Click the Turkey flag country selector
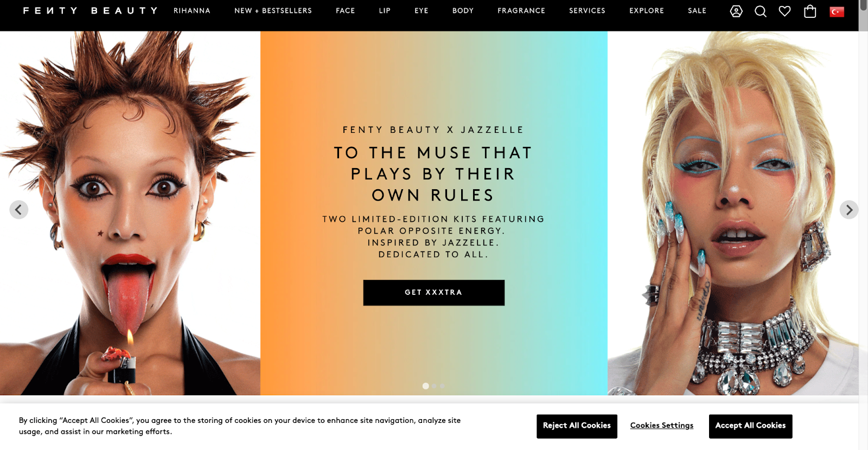868x450 pixels. [x=837, y=11]
